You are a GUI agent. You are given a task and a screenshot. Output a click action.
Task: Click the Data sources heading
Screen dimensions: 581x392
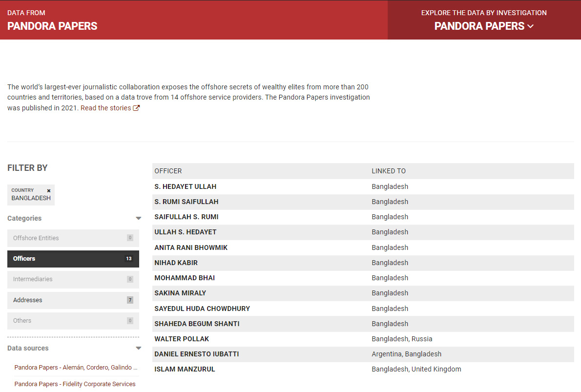(x=28, y=348)
